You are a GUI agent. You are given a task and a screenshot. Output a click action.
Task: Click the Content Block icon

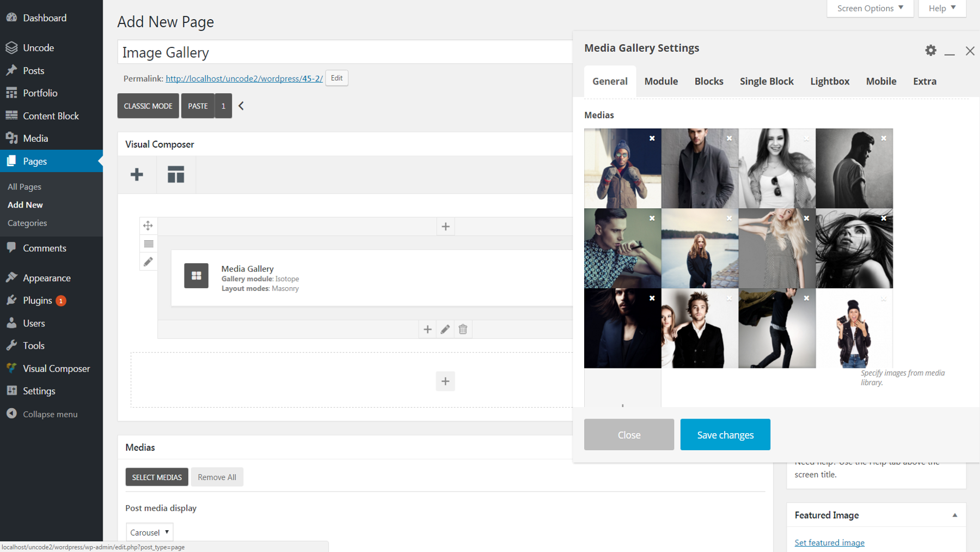[x=11, y=116]
